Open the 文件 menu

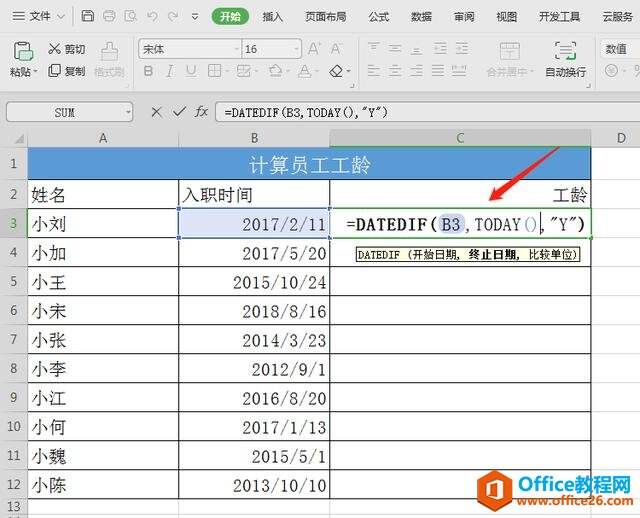pos(40,16)
